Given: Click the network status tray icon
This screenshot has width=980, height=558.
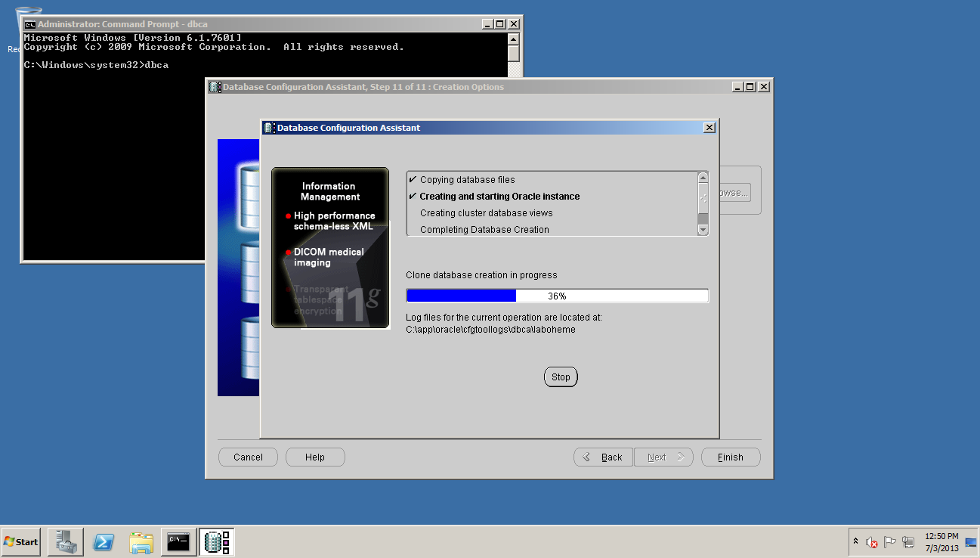Looking at the screenshot, I should pos(907,542).
